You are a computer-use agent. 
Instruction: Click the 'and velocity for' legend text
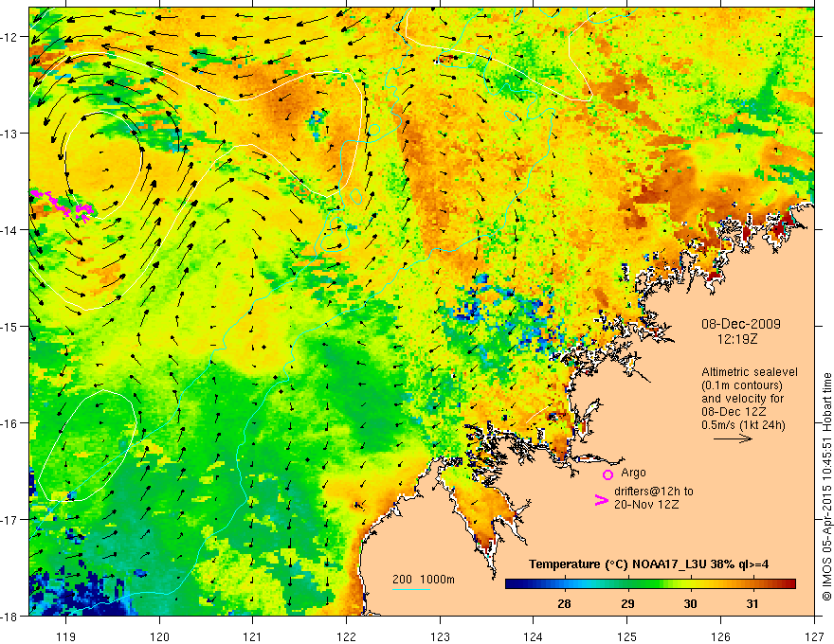click(743, 399)
